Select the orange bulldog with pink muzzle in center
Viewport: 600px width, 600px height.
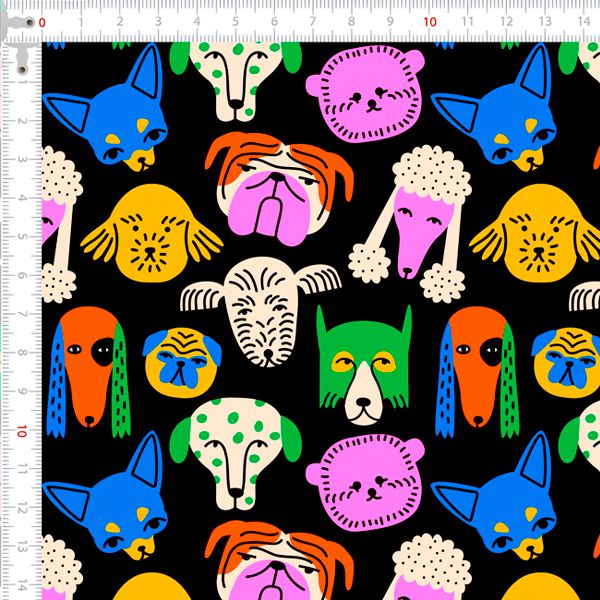[x=266, y=185]
